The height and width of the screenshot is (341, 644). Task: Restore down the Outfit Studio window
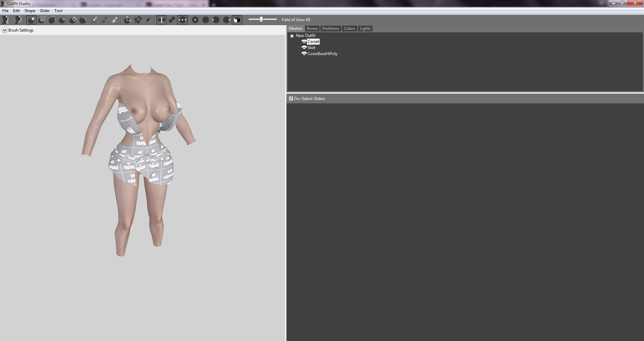622,3
